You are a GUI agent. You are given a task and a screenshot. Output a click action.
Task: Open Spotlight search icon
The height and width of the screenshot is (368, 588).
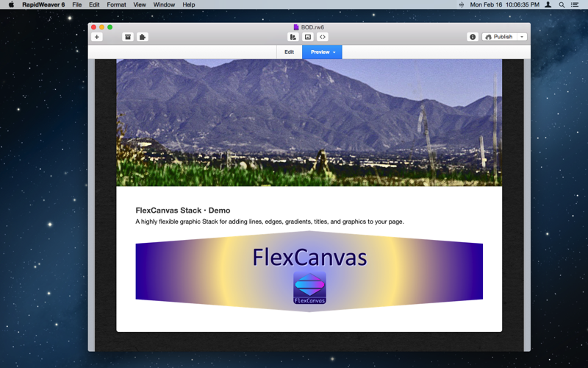[562, 4]
